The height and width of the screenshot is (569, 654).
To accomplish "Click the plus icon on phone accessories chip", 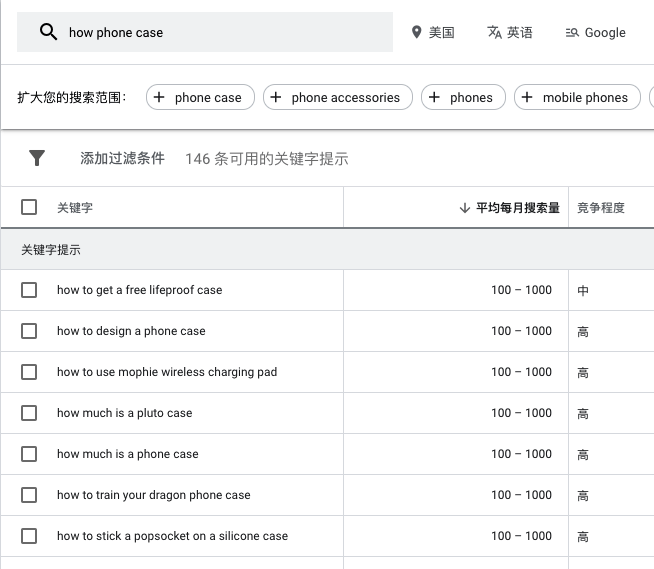I will click(276, 97).
